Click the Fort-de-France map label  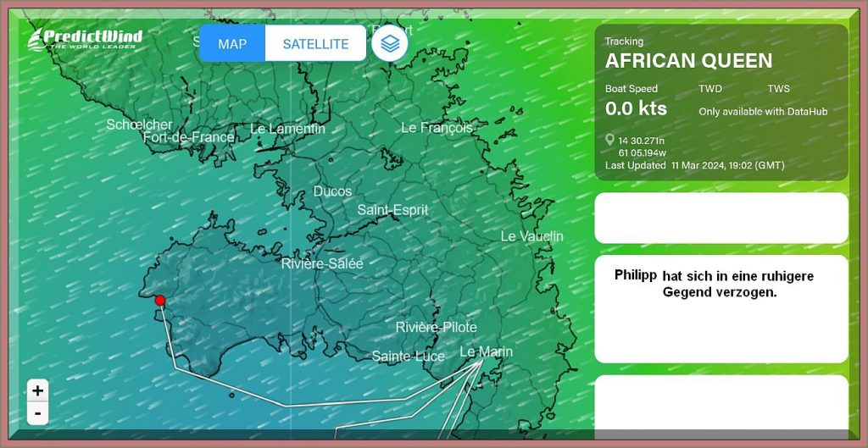[x=188, y=137]
